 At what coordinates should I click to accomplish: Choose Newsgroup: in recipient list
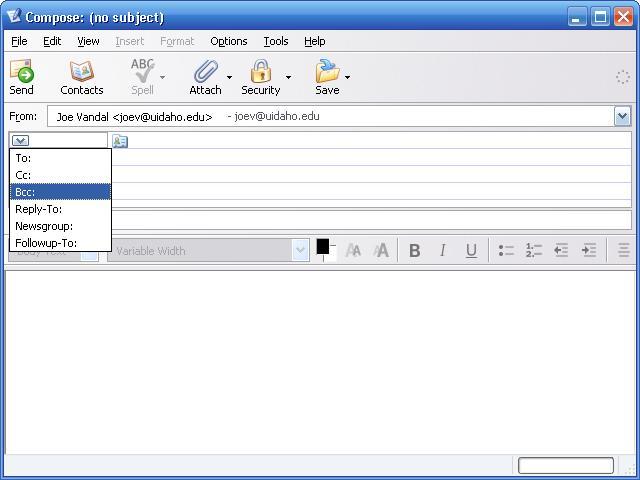point(60,226)
